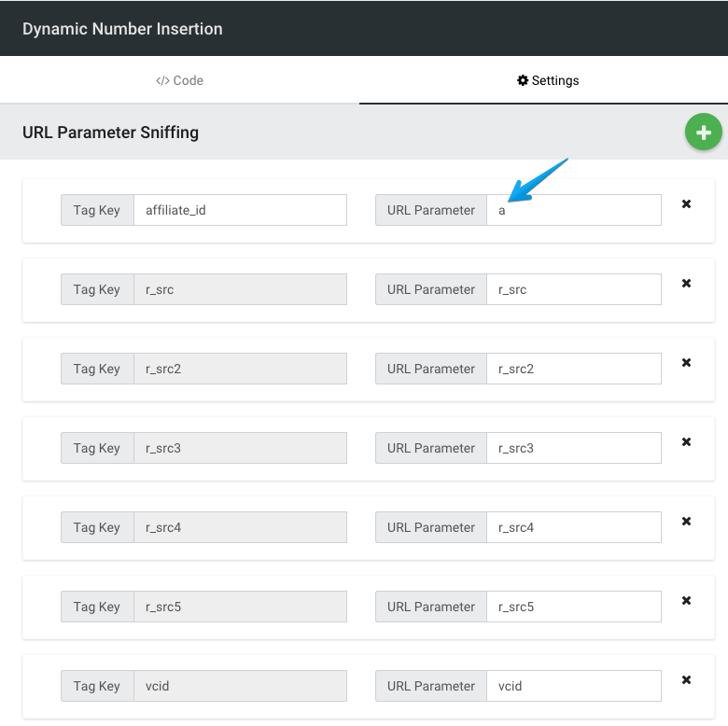Delete the r_src parameter row
The height and width of the screenshot is (726, 728).
click(686, 284)
